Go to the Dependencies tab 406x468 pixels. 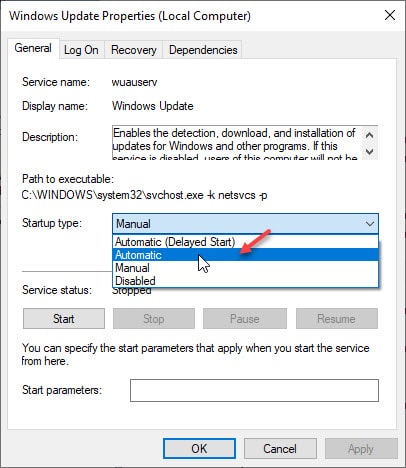coord(203,50)
